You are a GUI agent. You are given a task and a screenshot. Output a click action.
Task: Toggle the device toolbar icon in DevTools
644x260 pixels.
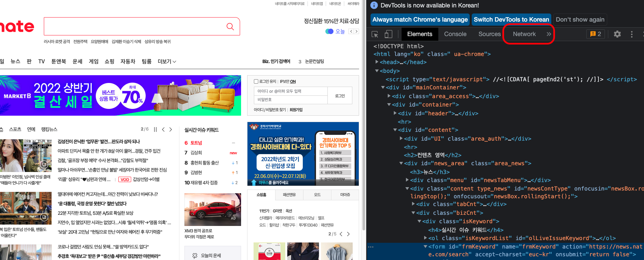(388, 34)
